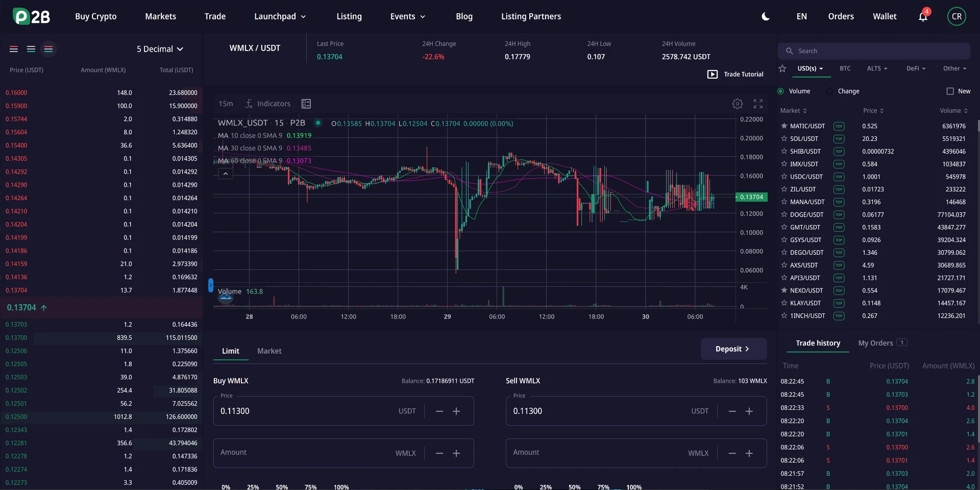Viewport: 980px width, 490px height.
Task: Expand ALTS market filter
Action: click(x=877, y=68)
